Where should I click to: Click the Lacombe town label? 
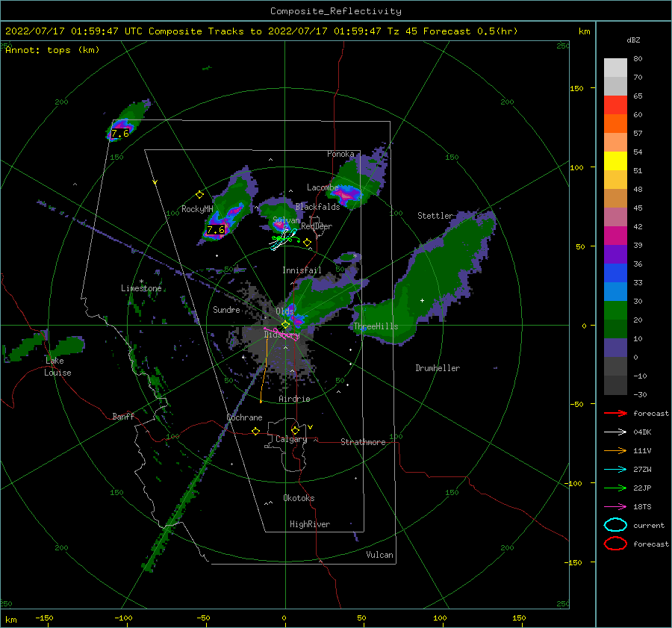tap(323, 187)
